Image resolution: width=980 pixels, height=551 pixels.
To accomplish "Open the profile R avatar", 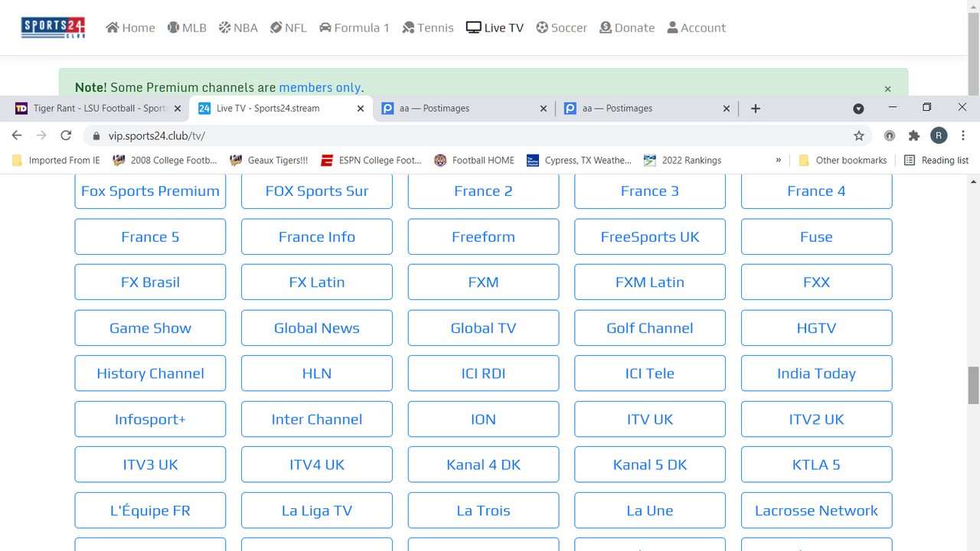I will click(x=939, y=135).
